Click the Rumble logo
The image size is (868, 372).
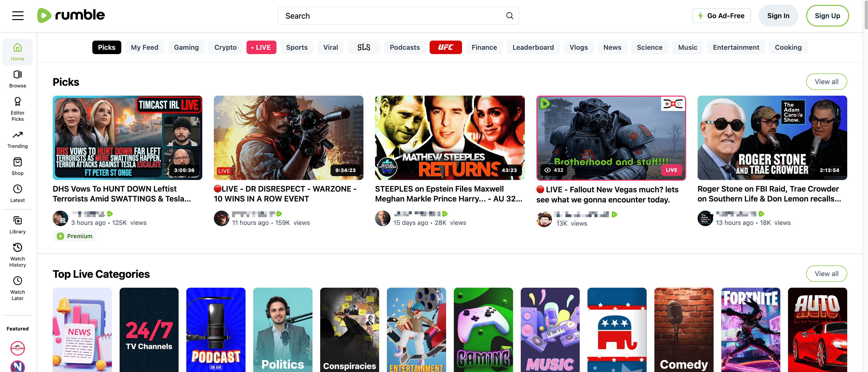point(71,15)
